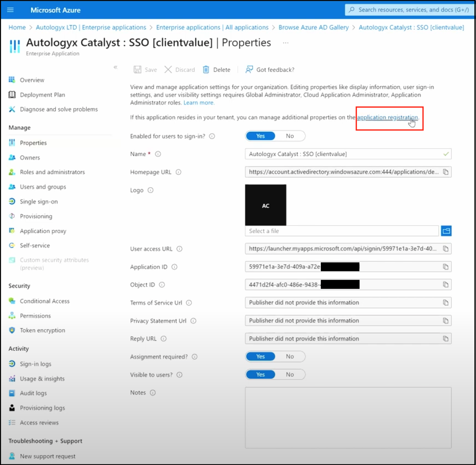Set Assignment required to Yes
This screenshot has width=476, height=465.
[260, 357]
